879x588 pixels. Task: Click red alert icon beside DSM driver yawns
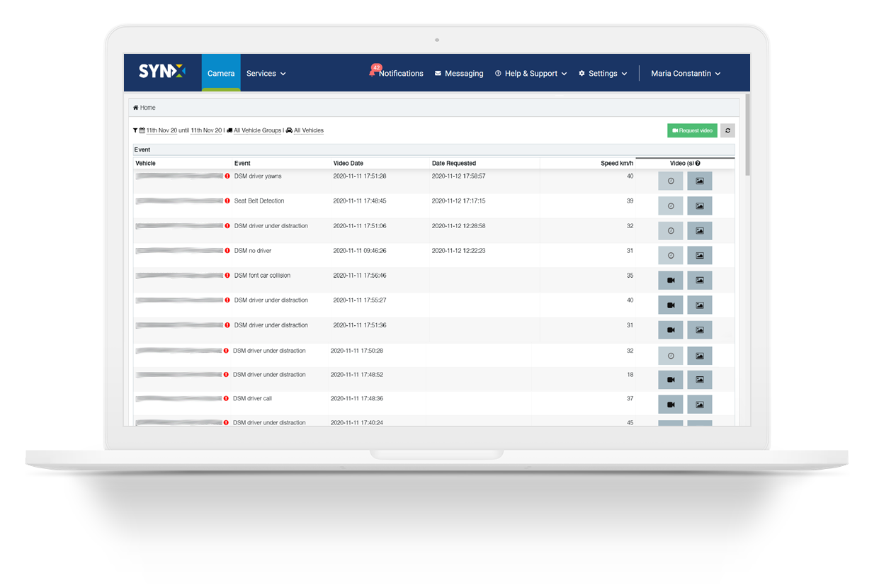point(227,176)
